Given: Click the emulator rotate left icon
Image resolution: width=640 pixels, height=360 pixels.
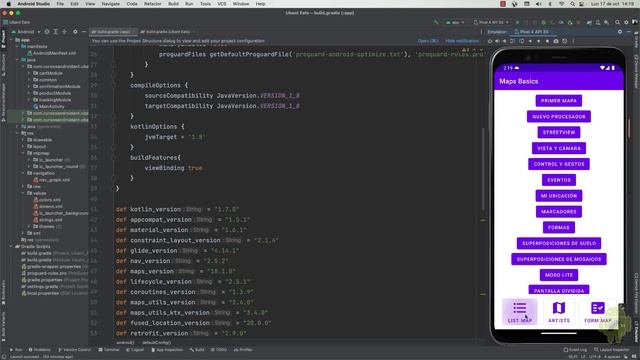Looking at the screenshot, I should [x=513, y=41].
